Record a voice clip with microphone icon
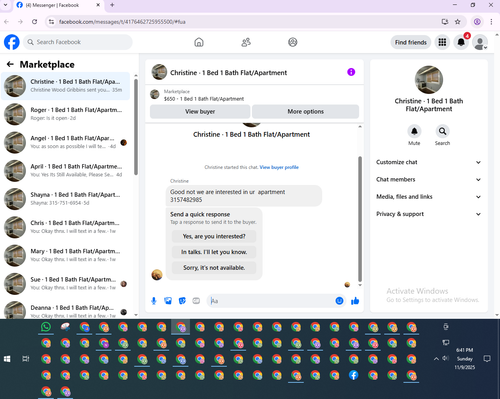 click(x=154, y=301)
